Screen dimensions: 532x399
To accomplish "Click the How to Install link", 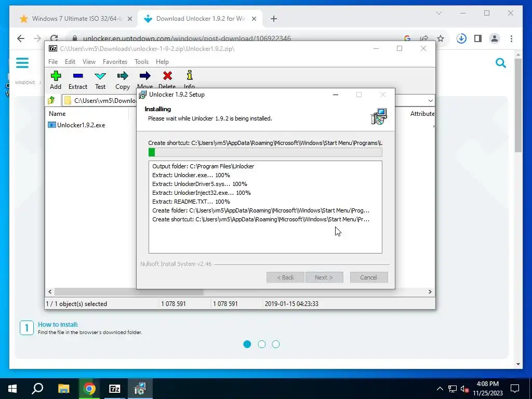I will click(x=58, y=324).
